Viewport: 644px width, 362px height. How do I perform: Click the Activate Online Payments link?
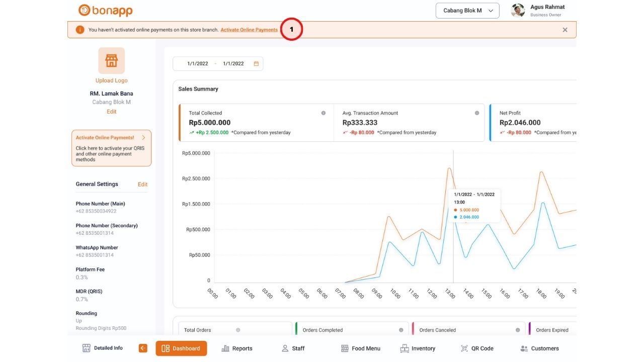(x=249, y=30)
